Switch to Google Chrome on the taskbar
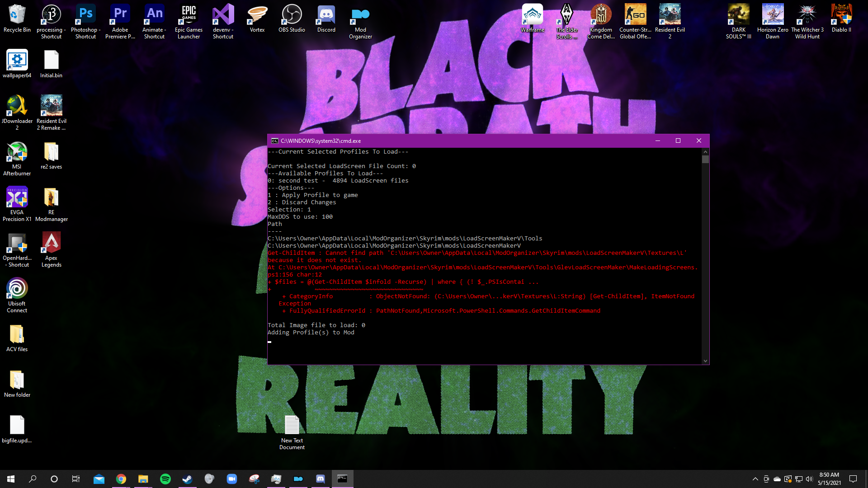The height and width of the screenshot is (488, 868). coord(121,479)
